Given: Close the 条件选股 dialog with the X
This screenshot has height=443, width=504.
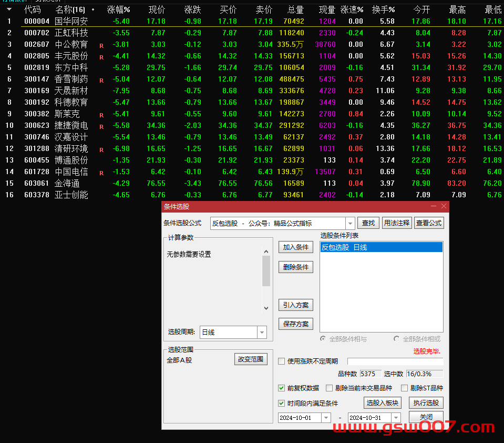Looking at the screenshot, I should coord(444,206).
